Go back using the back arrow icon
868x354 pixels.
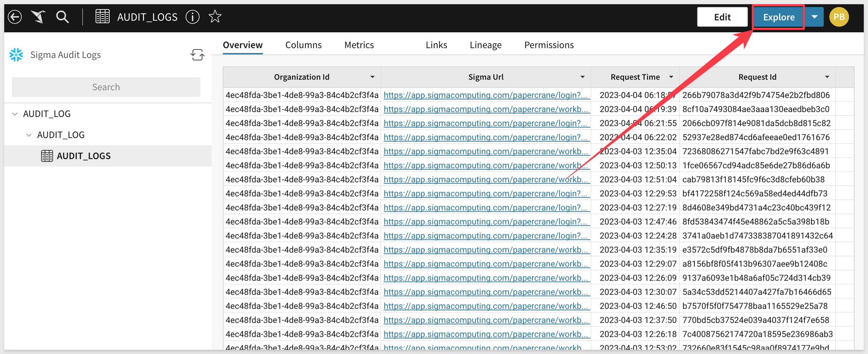[15, 17]
